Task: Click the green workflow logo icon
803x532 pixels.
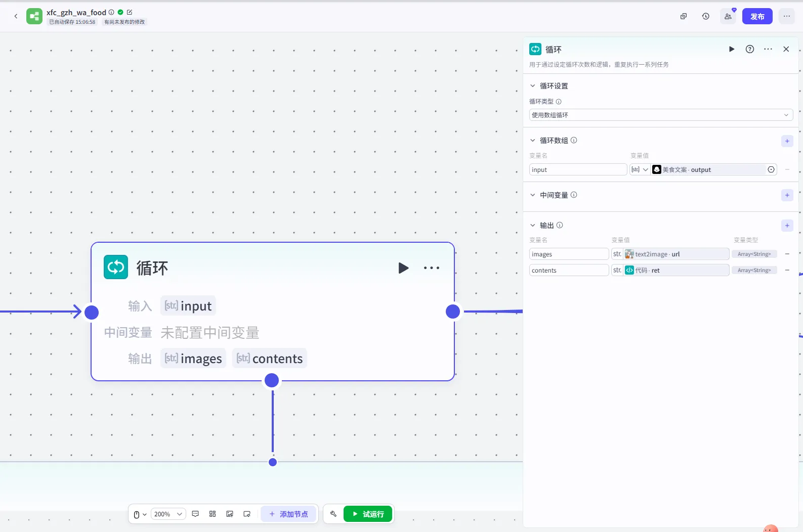Action: tap(34, 16)
